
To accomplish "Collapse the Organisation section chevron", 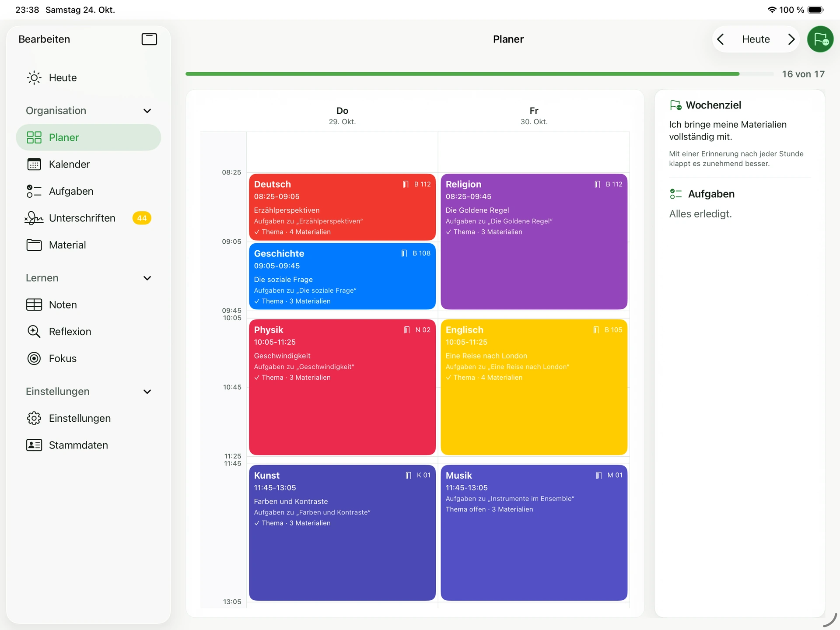I will pyautogui.click(x=147, y=111).
